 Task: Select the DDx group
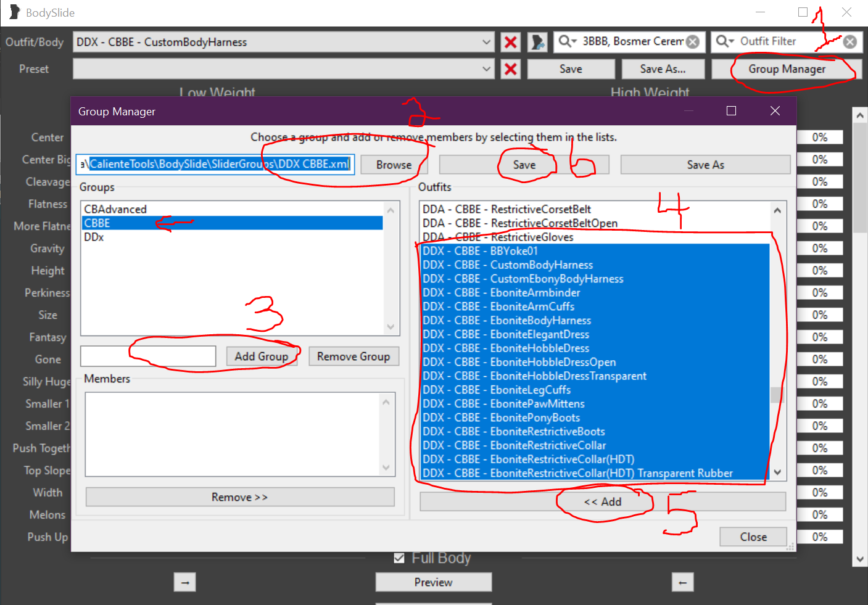click(232, 237)
